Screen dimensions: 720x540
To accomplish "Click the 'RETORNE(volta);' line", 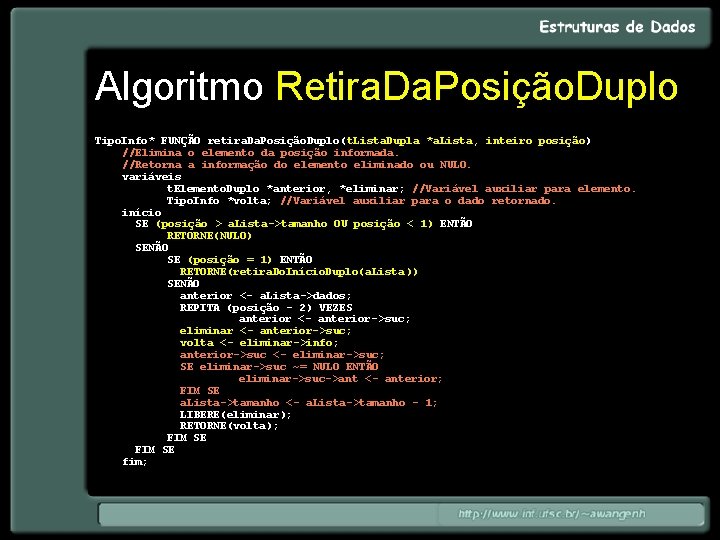I will click(229, 426).
